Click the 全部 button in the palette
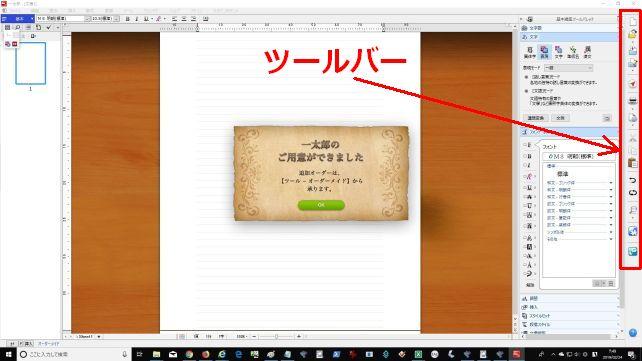Viewport: 642px width, 361px height. point(560,118)
